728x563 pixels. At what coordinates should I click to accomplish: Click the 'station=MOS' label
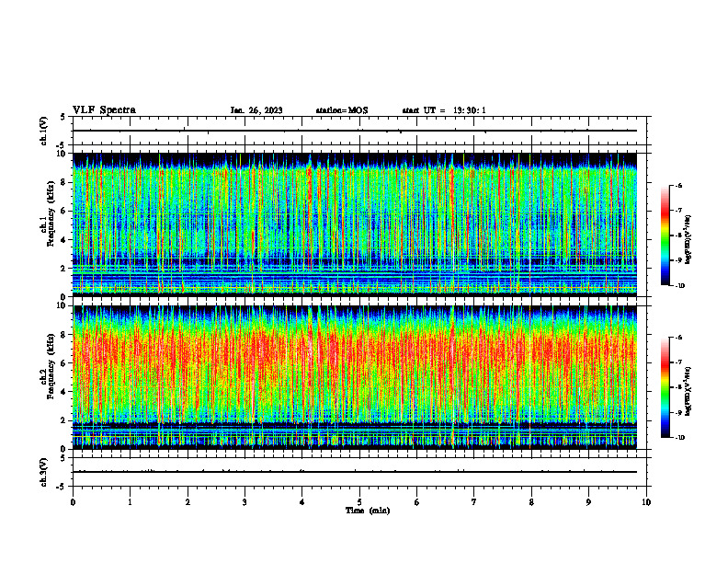[x=342, y=110]
